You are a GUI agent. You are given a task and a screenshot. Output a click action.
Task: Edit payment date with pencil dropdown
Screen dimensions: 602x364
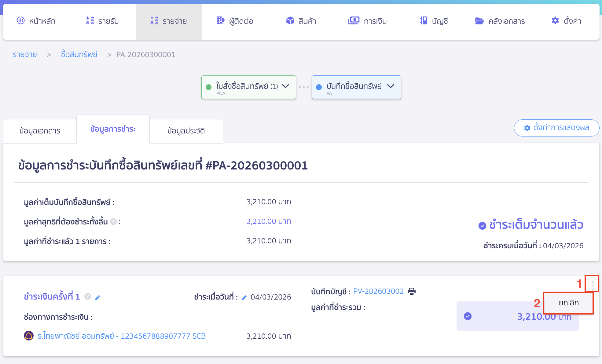(244, 297)
